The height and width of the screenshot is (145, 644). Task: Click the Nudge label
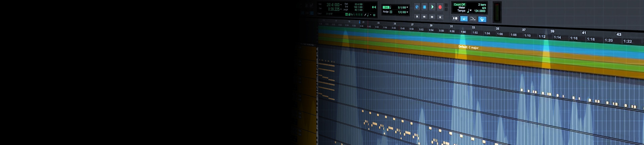[386, 12]
